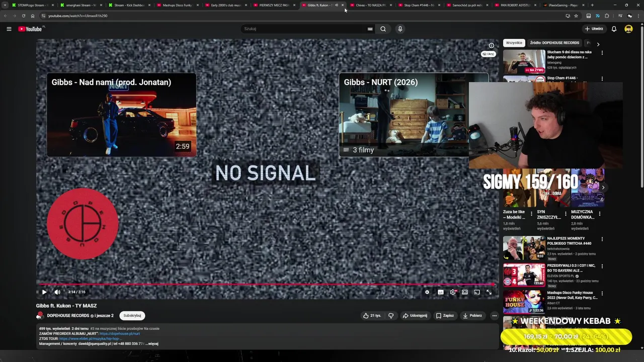Show more filter chips with right arrow
Viewport: 644px width, 362px height.
click(x=598, y=44)
